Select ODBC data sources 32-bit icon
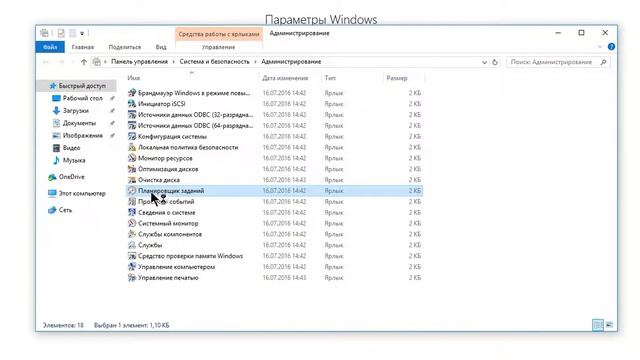 pyautogui.click(x=132, y=115)
